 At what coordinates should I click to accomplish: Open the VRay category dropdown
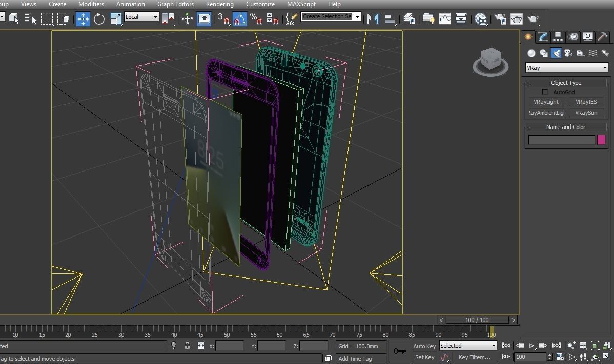pos(566,68)
